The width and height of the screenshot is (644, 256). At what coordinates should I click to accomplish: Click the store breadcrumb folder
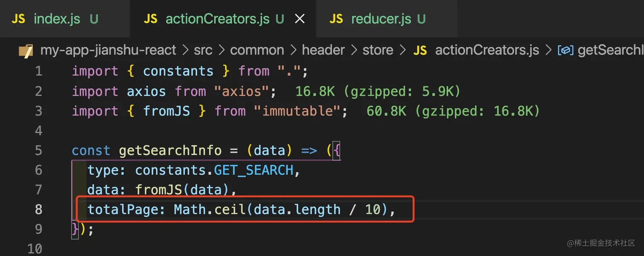click(377, 50)
